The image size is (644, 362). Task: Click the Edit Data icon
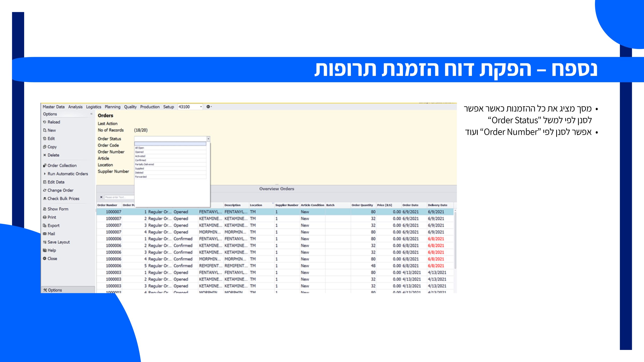[45, 182]
